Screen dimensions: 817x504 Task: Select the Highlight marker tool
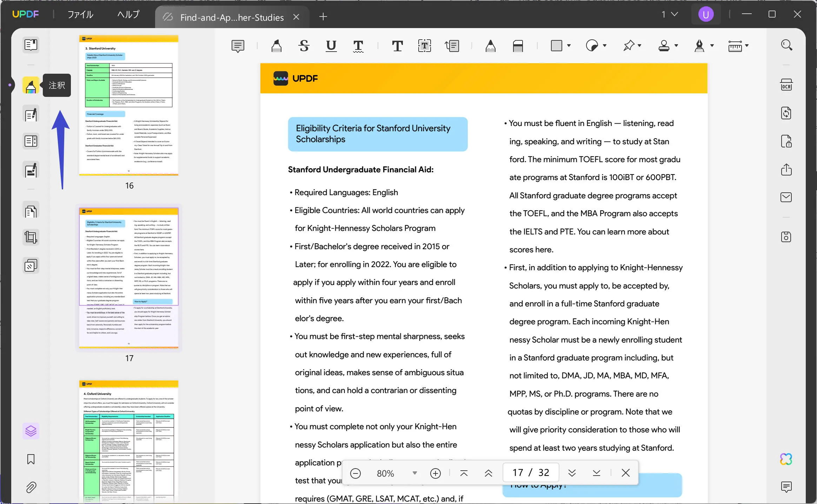pyautogui.click(x=277, y=46)
